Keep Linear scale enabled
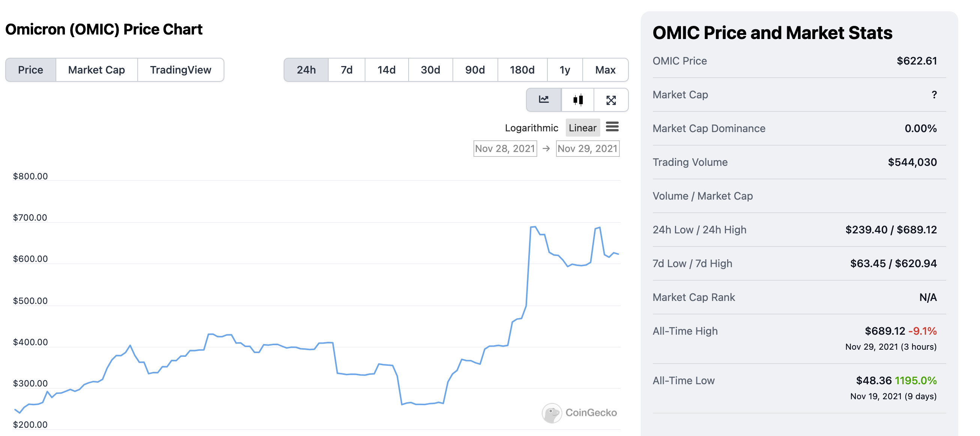Image resolution: width=980 pixels, height=436 pixels. click(582, 128)
